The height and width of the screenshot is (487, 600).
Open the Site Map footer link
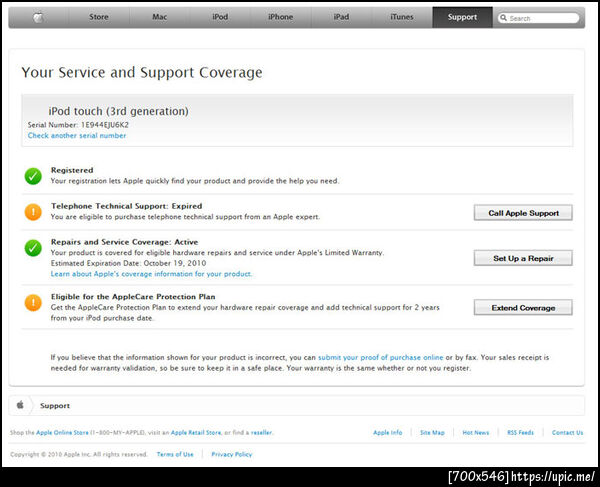coord(432,433)
